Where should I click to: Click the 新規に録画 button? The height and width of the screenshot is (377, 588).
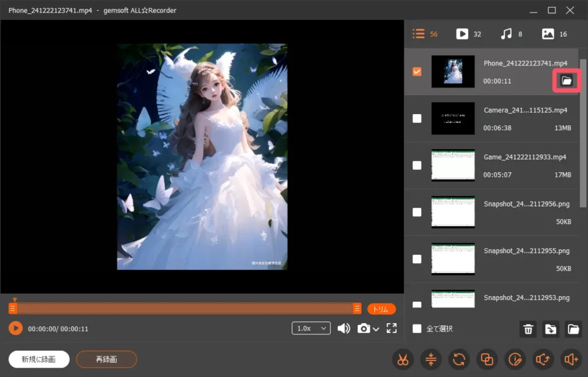39,359
